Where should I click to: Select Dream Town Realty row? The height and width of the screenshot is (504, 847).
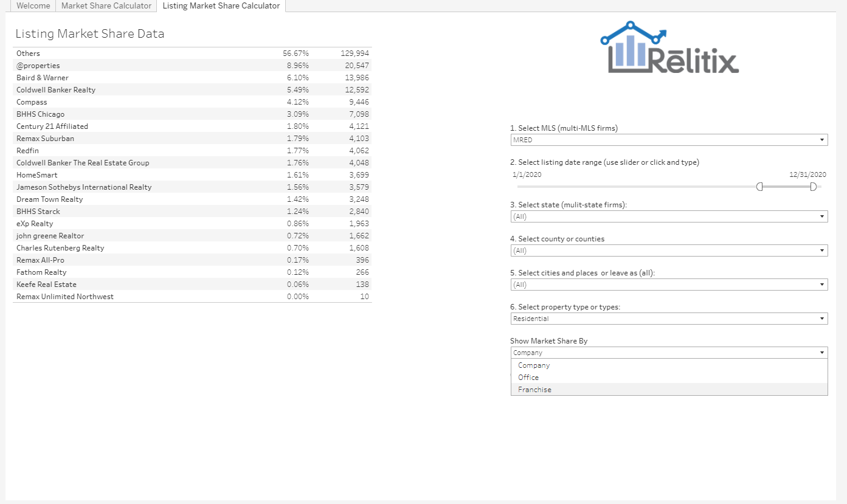pyautogui.click(x=192, y=199)
